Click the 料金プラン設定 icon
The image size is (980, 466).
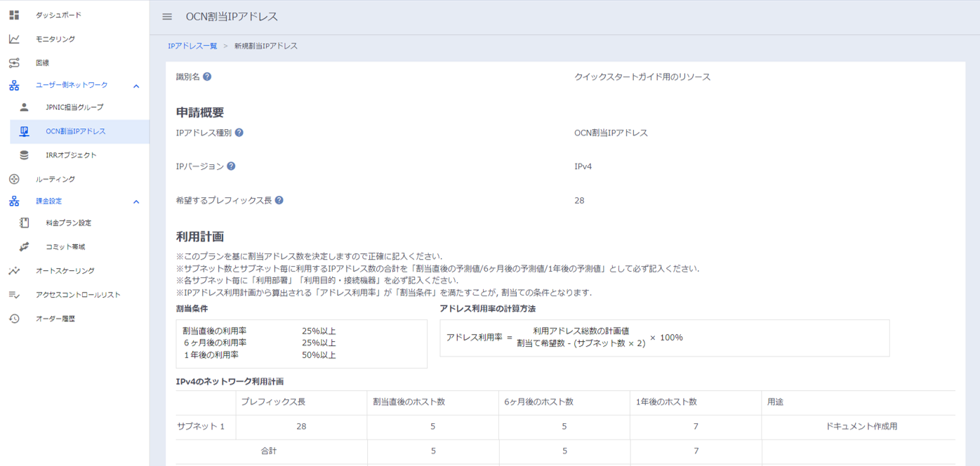click(24, 222)
